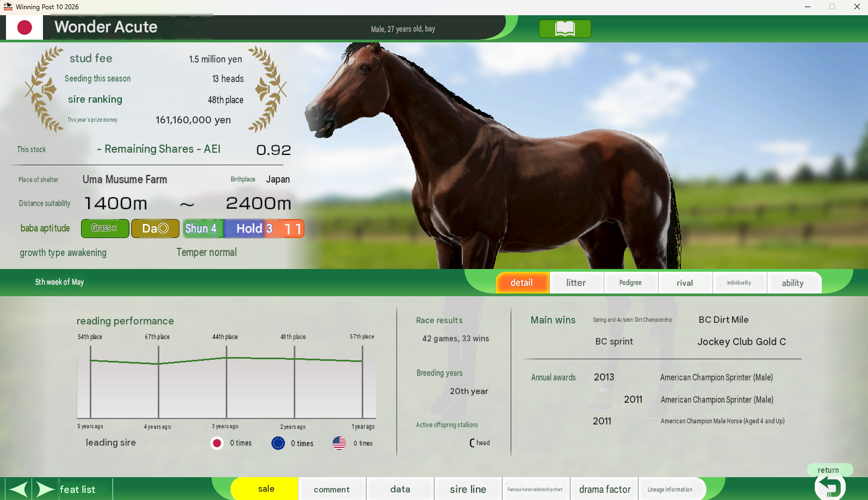Screen dimensions: 868x500
Task: Open the Famous horse relationship chart
Action: point(535,489)
